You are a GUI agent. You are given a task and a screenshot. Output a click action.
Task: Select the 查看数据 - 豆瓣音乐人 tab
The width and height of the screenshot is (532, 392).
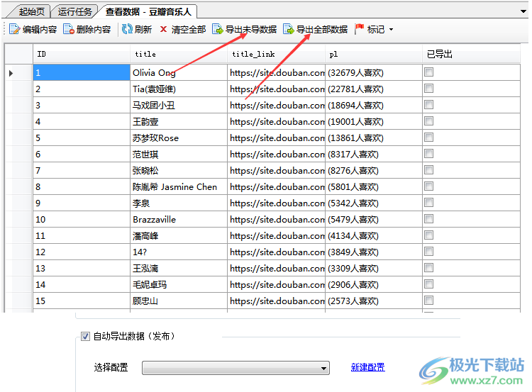(x=148, y=12)
